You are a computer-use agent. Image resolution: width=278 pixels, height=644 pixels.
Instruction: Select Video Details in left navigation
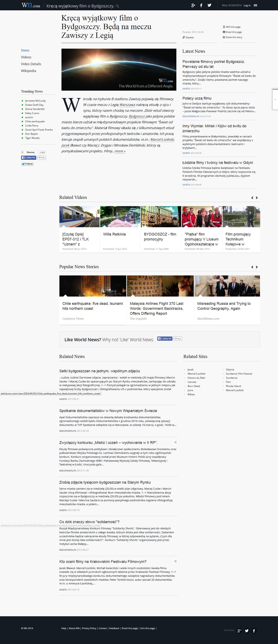(31, 64)
